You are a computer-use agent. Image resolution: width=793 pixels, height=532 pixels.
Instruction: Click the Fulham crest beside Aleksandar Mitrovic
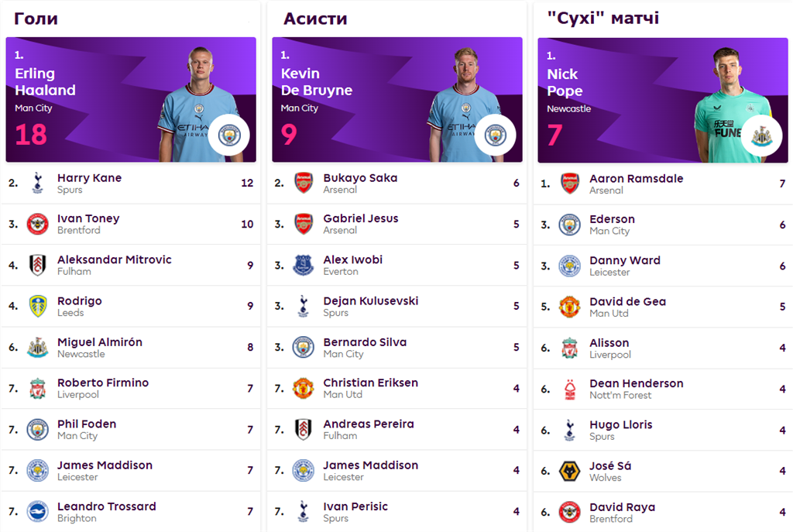point(37,265)
